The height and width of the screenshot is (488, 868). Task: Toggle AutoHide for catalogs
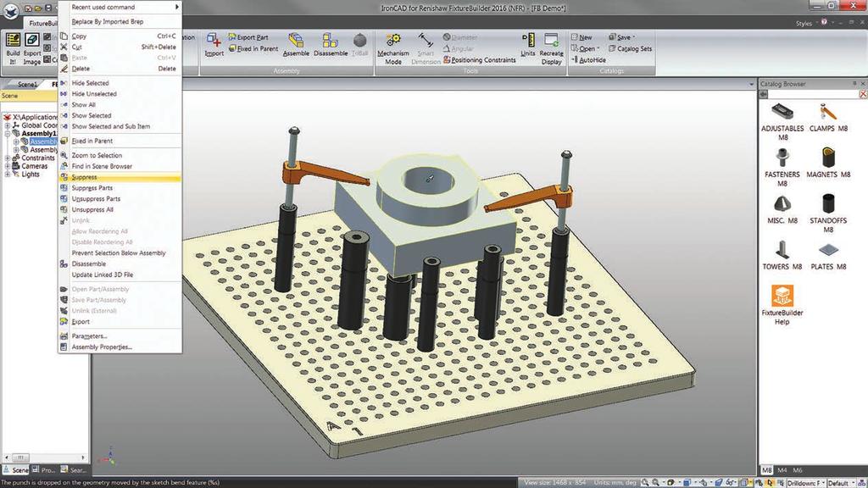coord(588,60)
